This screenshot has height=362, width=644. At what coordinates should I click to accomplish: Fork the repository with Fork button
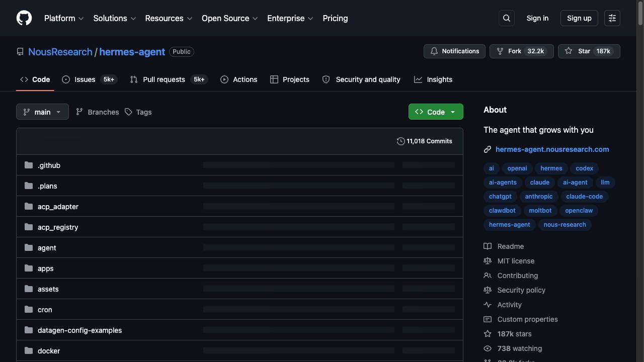[522, 51]
